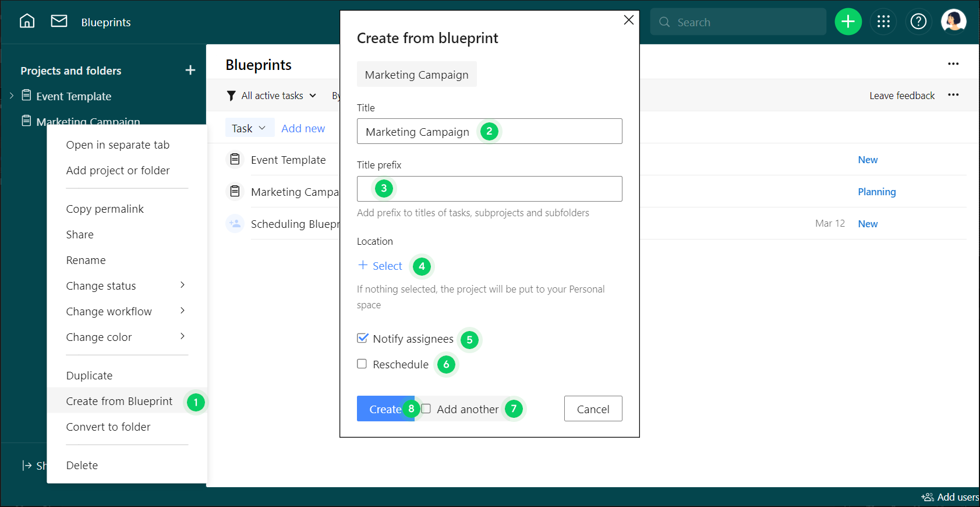
Task: Expand the Event Template folder tree
Action: 12,96
